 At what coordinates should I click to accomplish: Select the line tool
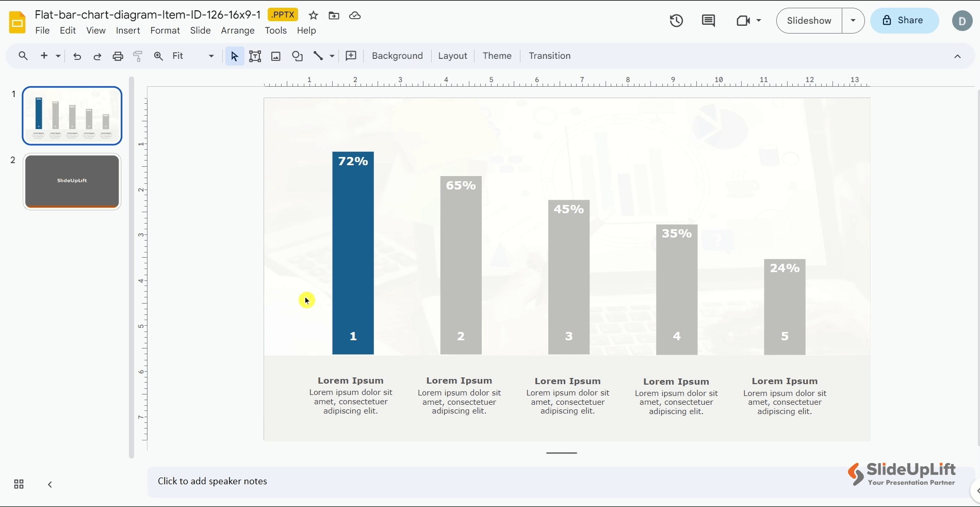point(318,56)
